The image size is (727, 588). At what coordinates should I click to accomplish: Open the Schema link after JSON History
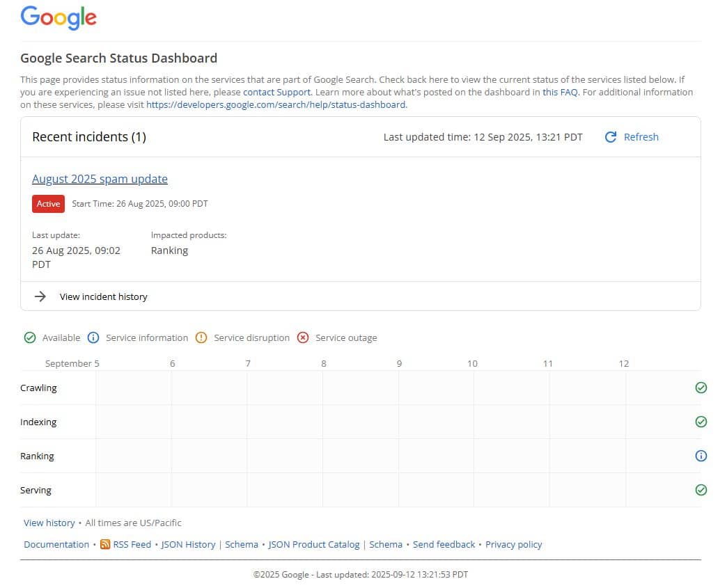pyautogui.click(x=242, y=544)
